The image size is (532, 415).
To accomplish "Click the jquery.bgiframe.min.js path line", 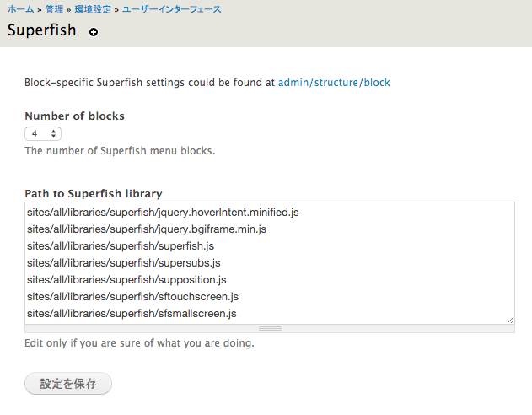I will coord(147,229).
